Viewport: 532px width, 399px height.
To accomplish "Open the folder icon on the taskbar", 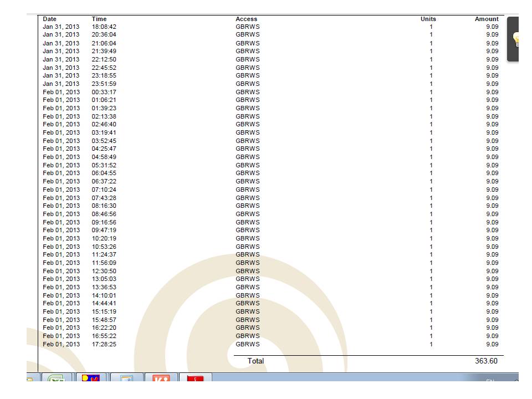I will [x=30, y=379].
